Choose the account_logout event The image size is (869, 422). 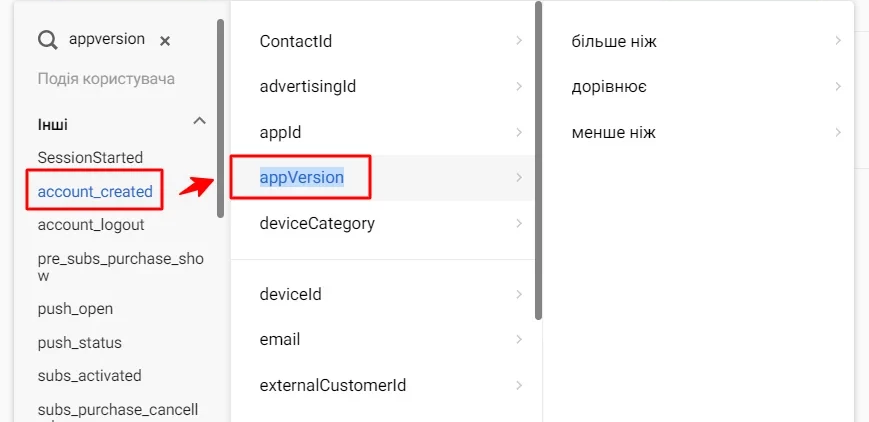click(91, 225)
